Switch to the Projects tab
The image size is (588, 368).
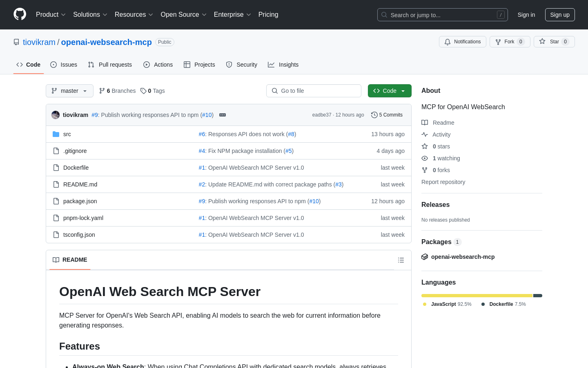199,65
